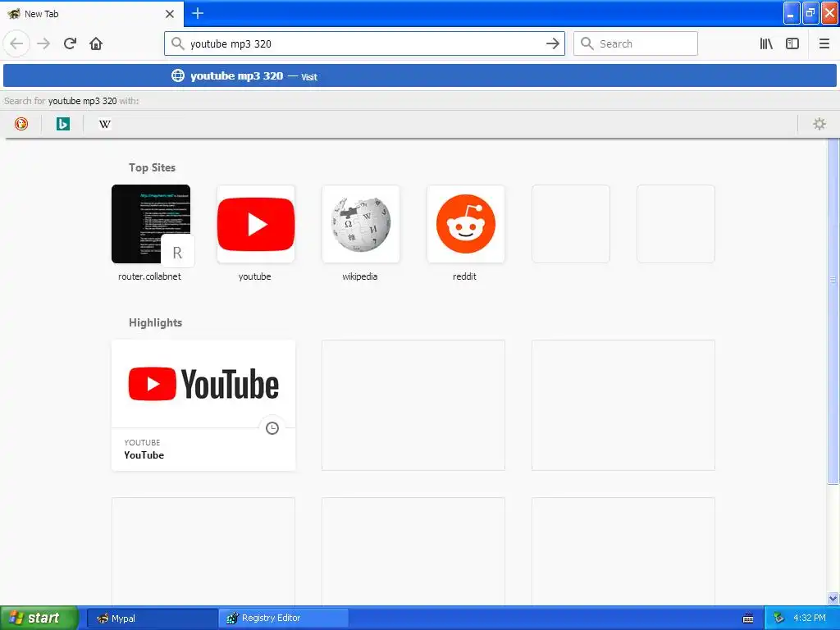The height and width of the screenshot is (630, 840).
Task: Go back with the back arrow button
Action: click(x=16, y=43)
